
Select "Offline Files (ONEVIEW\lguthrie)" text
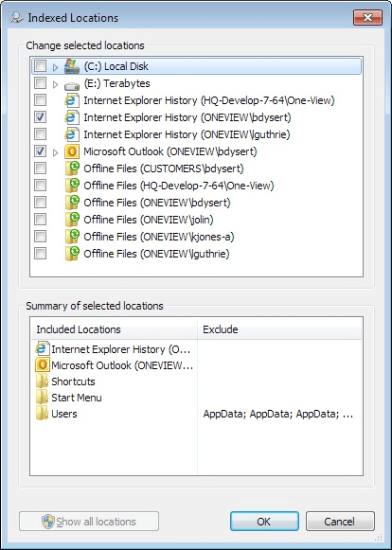(x=156, y=254)
